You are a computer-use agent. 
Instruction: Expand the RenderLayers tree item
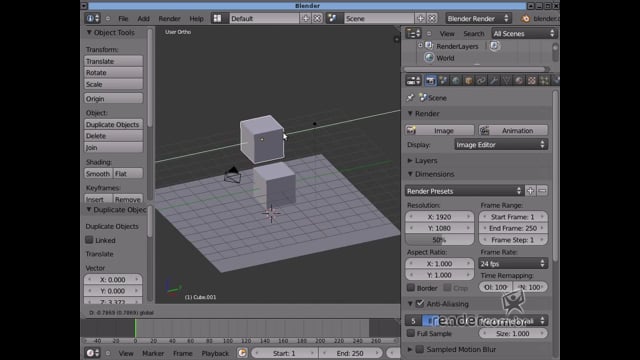click(x=420, y=46)
